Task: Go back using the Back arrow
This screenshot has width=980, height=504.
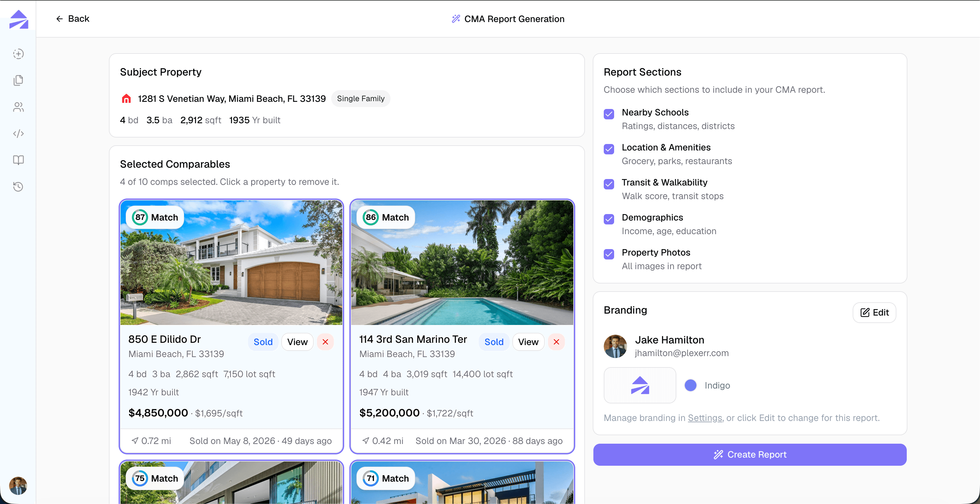Action: coord(72,19)
